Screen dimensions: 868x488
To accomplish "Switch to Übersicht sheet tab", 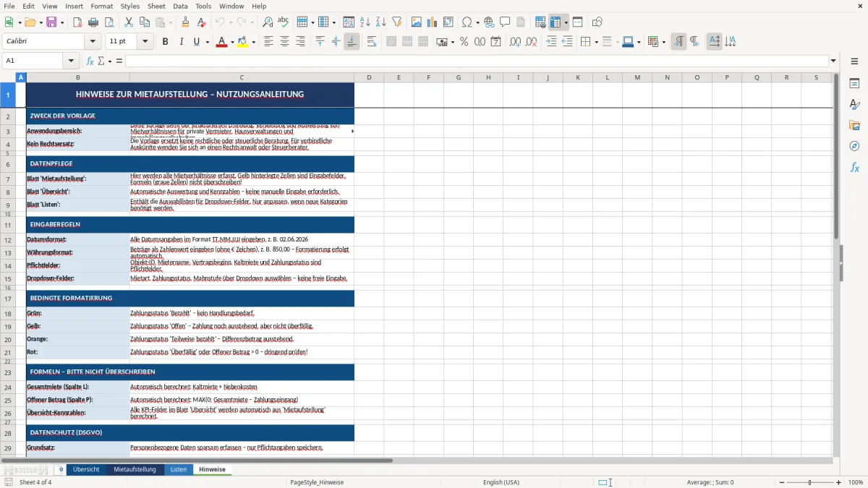I will (86, 469).
